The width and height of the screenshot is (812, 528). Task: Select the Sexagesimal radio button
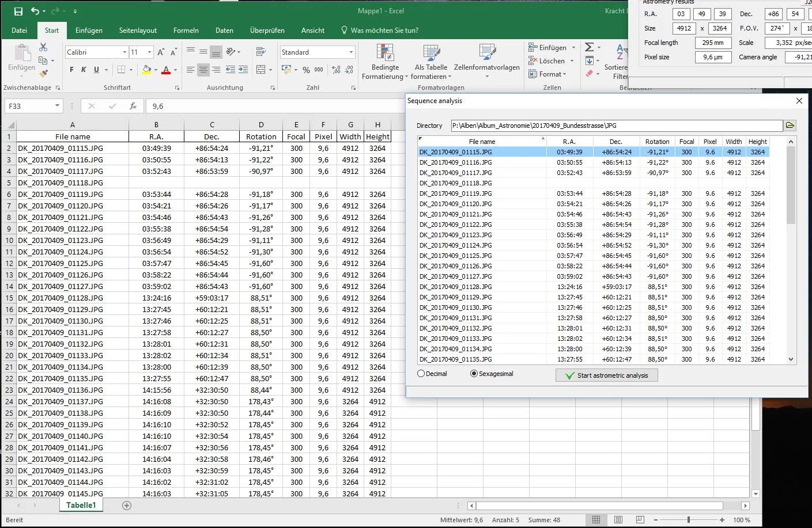tap(474, 374)
